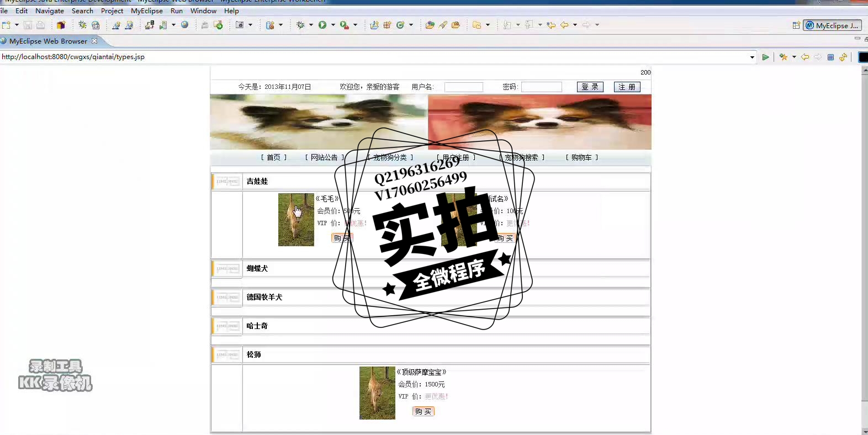868x435 pixels.
Task: Click the web browser globe toolbar icon
Action: [x=185, y=25]
